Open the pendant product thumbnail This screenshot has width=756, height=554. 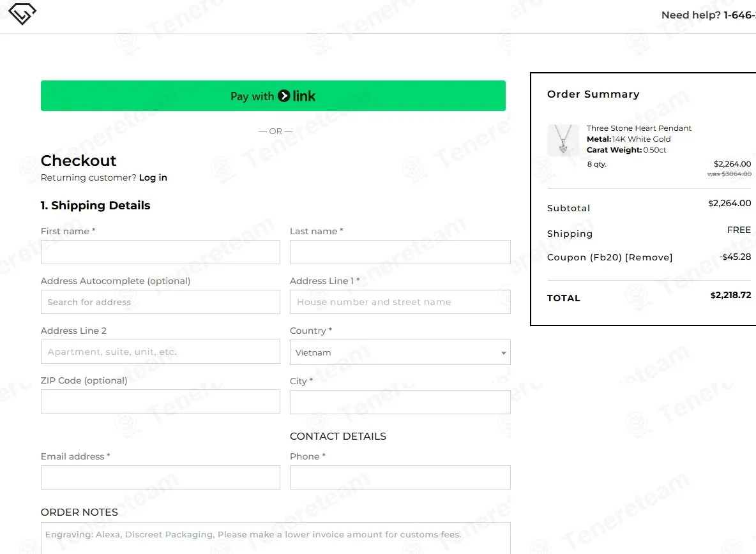point(563,140)
